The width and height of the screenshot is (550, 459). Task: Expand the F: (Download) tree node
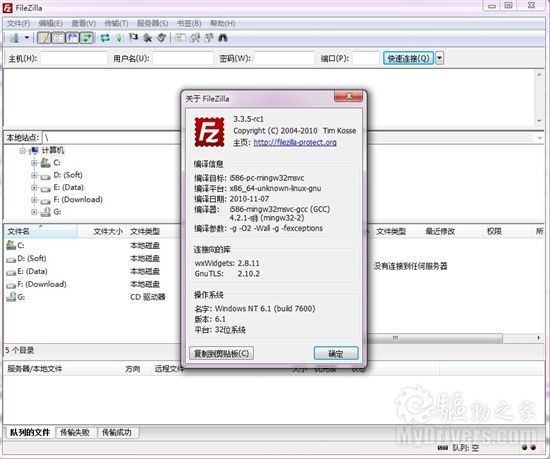tap(34, 200)
